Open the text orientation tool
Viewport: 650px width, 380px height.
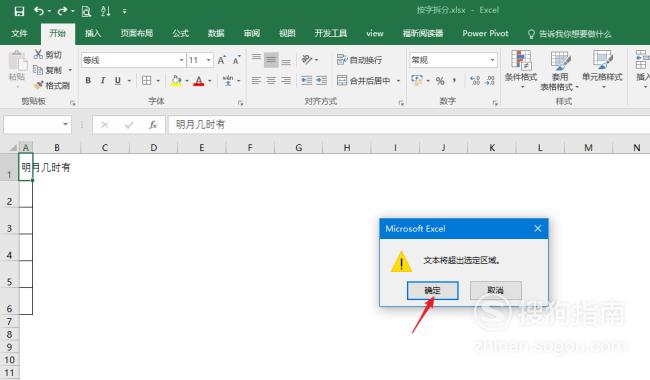[x=307, y=60]
